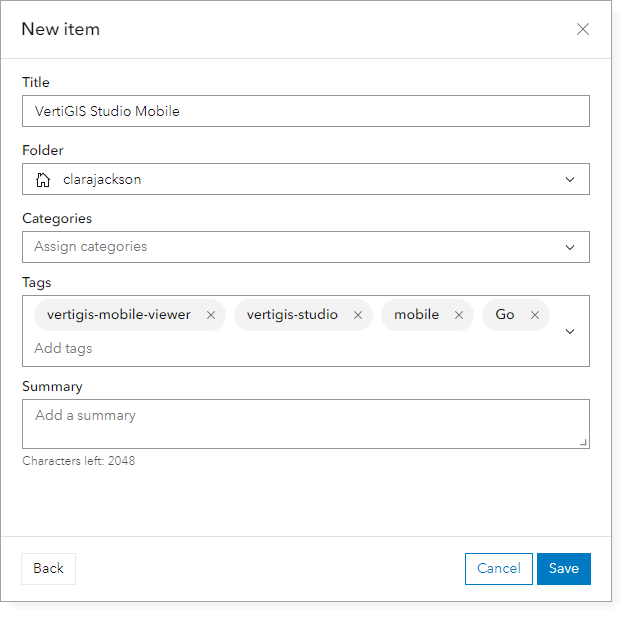Click the Title input field

[x=306, y=111]
